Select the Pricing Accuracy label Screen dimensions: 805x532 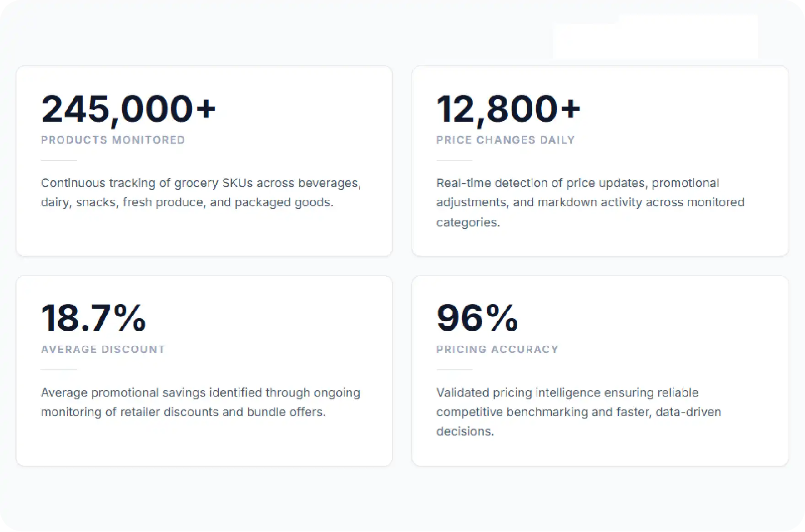click(x=497, y=349)
